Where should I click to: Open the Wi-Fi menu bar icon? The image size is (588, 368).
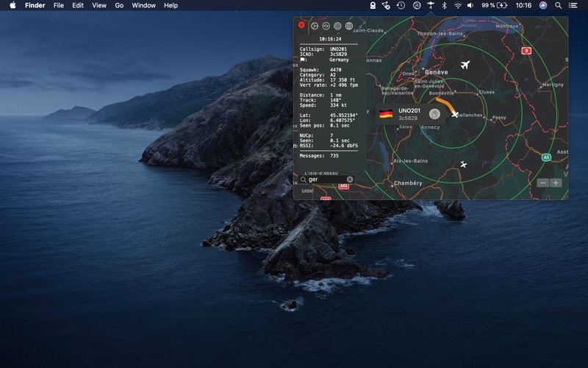pos(457,5)
